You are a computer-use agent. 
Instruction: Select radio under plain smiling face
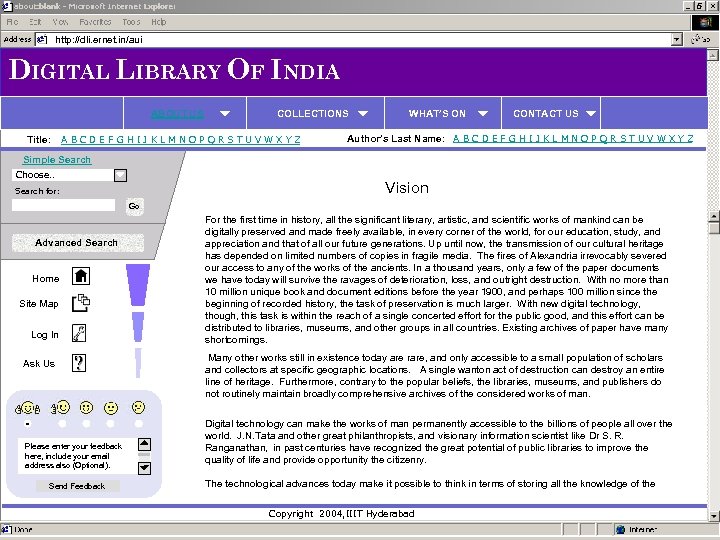point(86,424)
